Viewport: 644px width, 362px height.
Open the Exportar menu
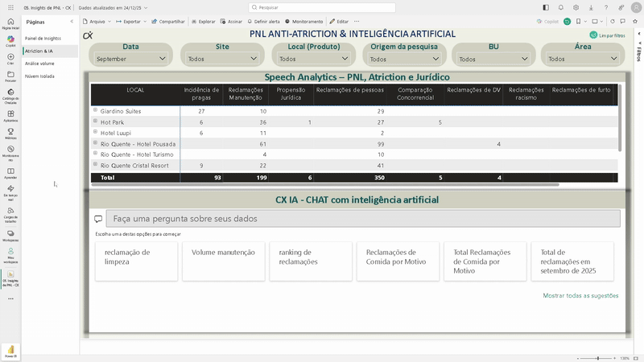(x=131, y=22)
